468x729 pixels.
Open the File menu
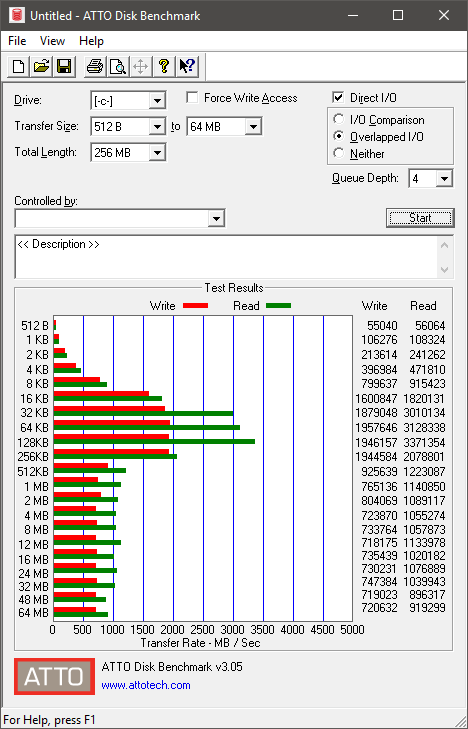[x=17, y=41]
